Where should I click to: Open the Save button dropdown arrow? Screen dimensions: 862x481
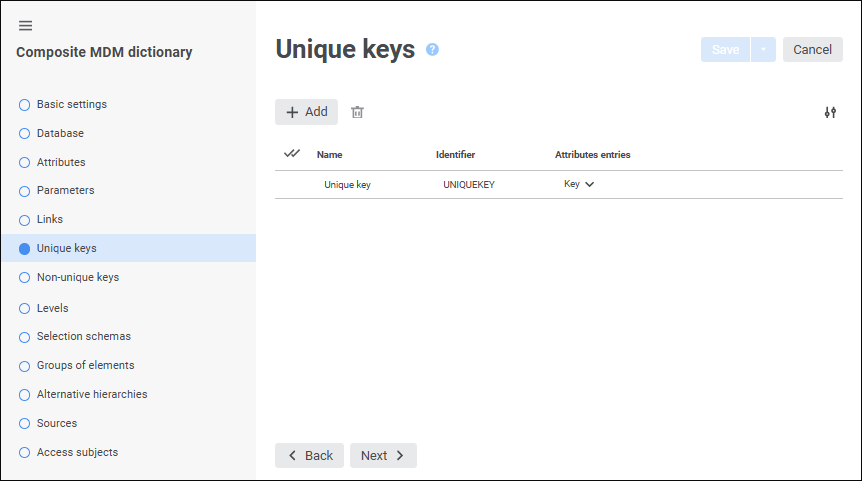(x=763, y=50)
